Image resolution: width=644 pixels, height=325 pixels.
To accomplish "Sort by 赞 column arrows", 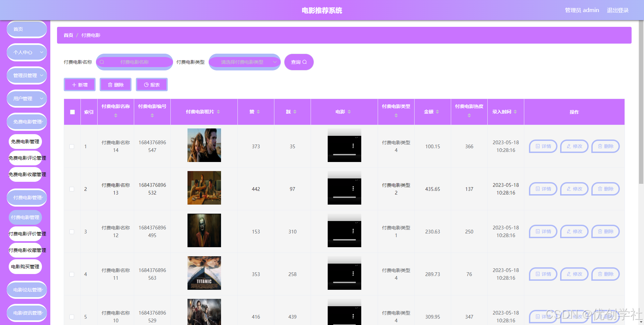I will [258, 112].
